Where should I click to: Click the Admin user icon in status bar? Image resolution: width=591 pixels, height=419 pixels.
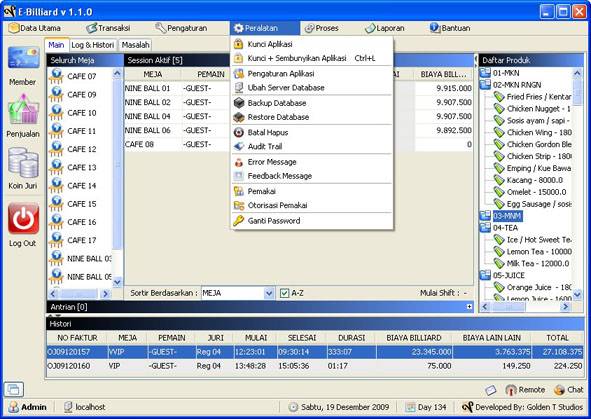coord(14,407)
